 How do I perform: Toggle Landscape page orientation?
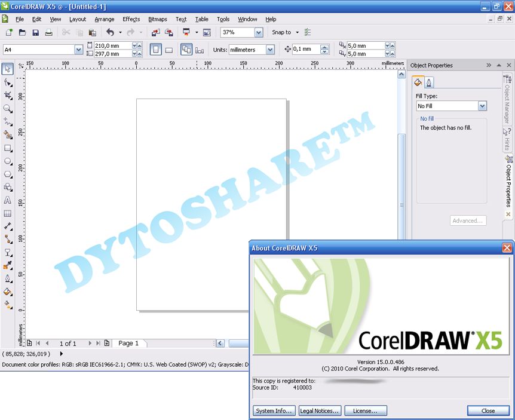(x=169, y=50)
